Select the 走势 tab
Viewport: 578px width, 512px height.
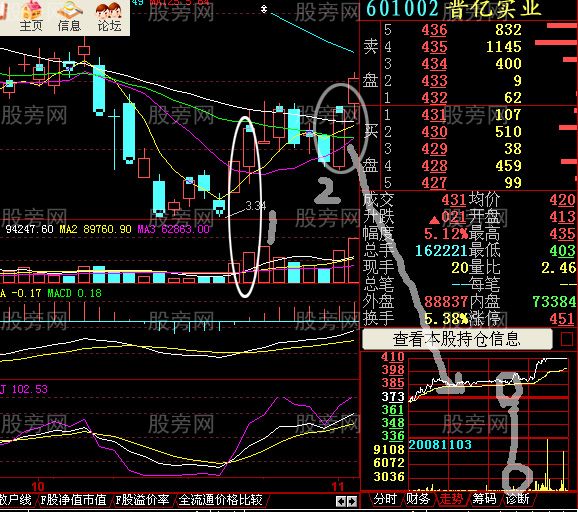451,499
